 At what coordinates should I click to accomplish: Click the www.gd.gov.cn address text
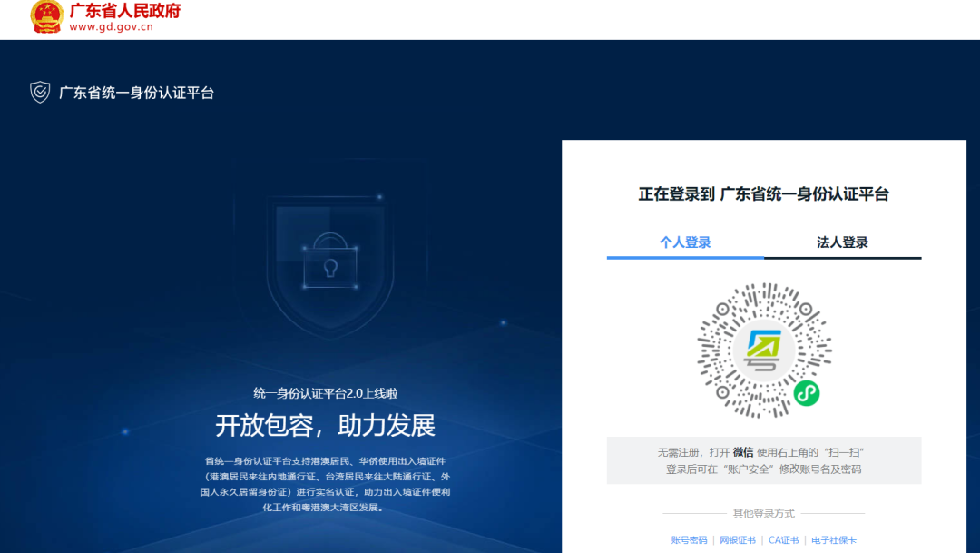coord(112,27)
